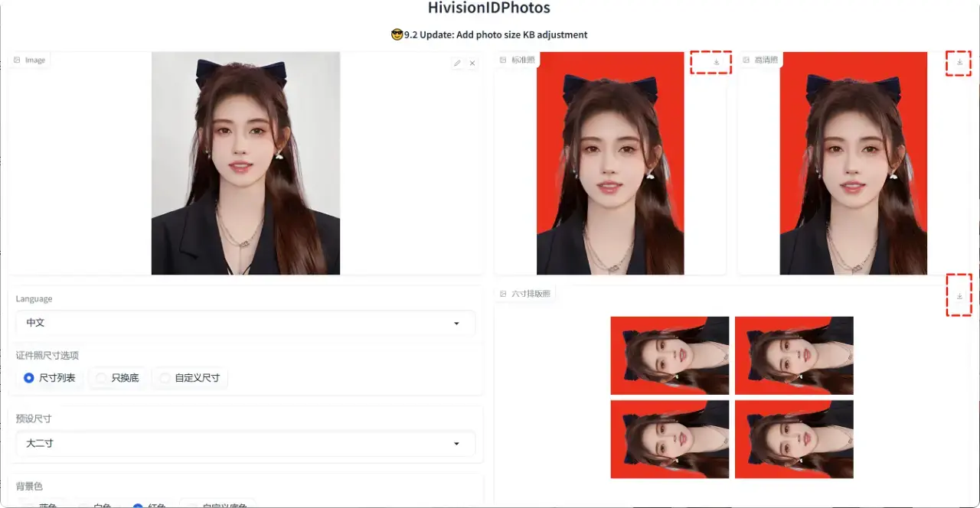Viewport: 980px width, 508px height.
Task: Select the 尺寸列表 radio option
Action: [29, 378]
